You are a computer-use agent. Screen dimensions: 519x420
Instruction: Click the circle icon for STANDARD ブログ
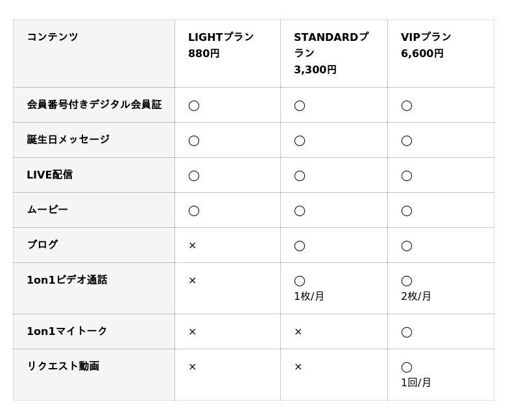[x=299, y=245]
